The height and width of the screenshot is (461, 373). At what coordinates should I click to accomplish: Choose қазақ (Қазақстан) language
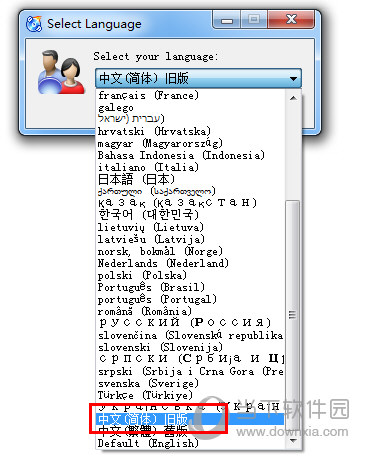pyautogui.click(x=191, y=203)
